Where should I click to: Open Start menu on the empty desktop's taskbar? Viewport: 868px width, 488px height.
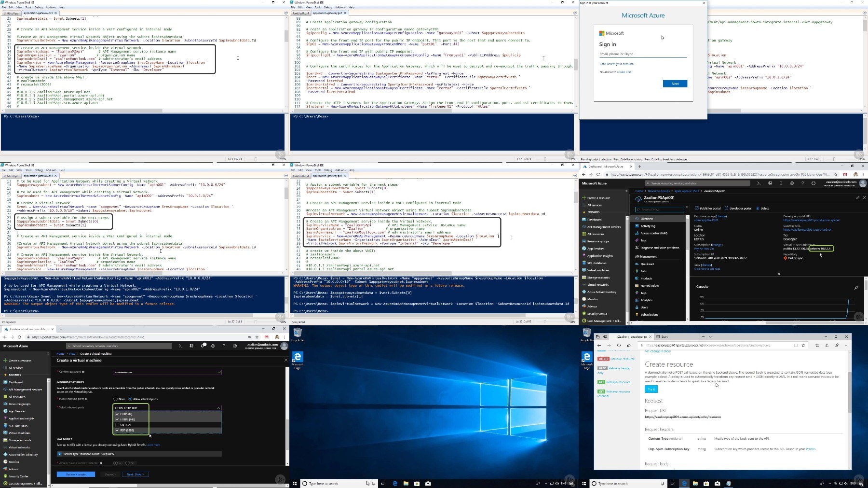point(295,483)
